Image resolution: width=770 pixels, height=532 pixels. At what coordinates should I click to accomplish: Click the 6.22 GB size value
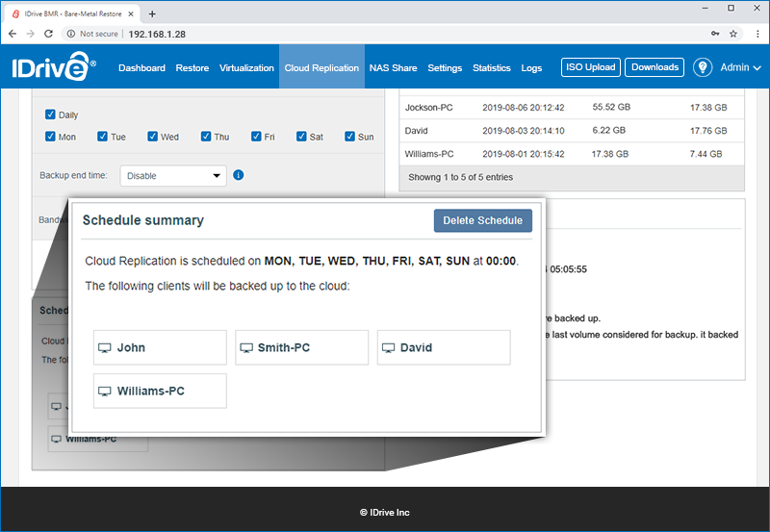coord(609,130)
